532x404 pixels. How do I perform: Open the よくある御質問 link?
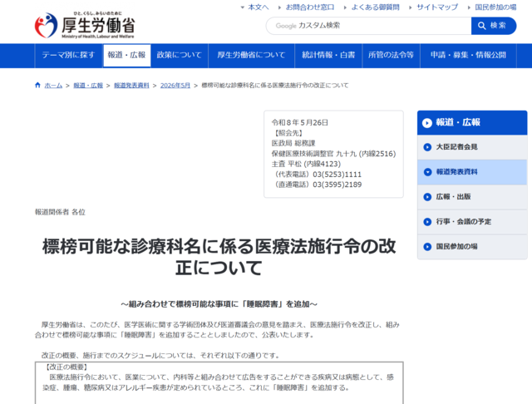coord(375,7)
